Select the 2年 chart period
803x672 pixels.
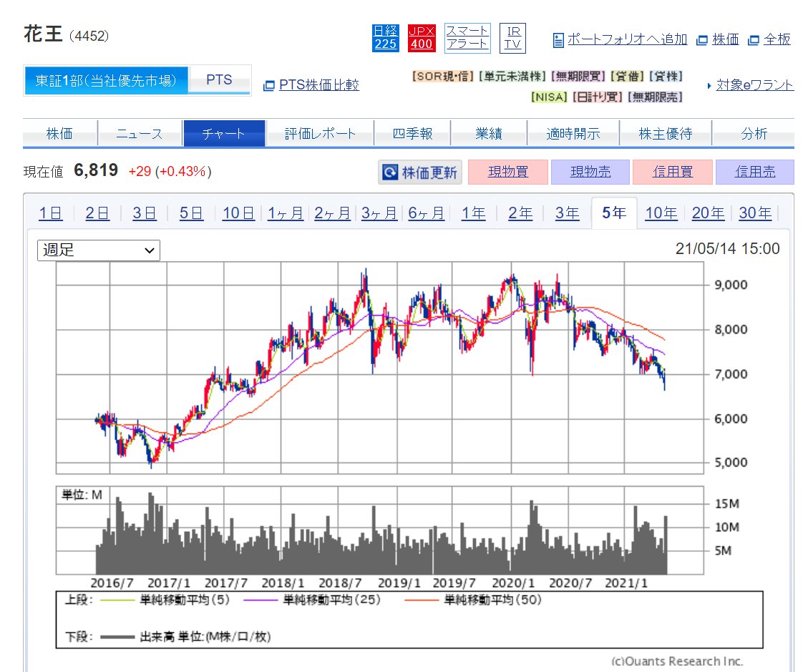tap(520, 213)
